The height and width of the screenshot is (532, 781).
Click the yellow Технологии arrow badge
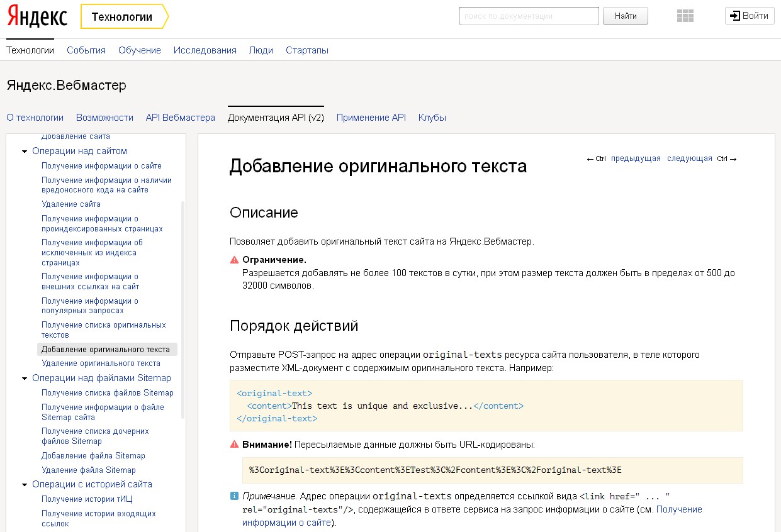point(123,16)
